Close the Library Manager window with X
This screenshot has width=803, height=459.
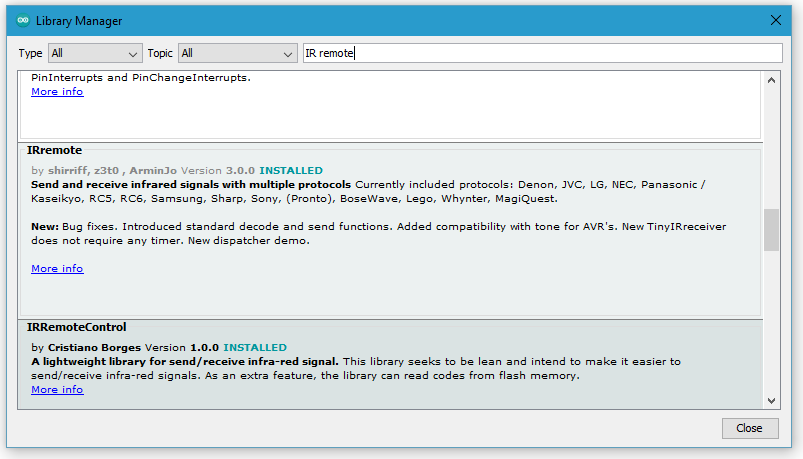coord(776,20)
